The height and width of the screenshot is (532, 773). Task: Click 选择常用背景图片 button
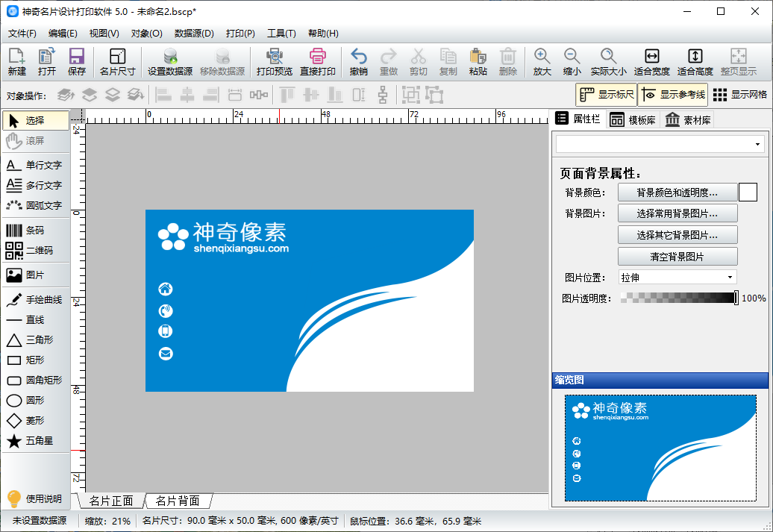click(x=677, y=213)
